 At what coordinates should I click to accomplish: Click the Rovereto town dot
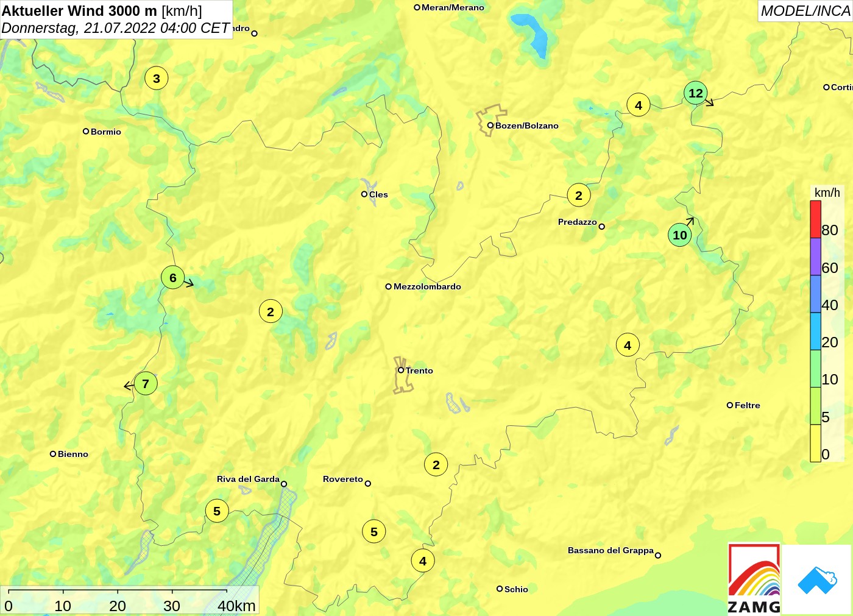pos(368,484)
